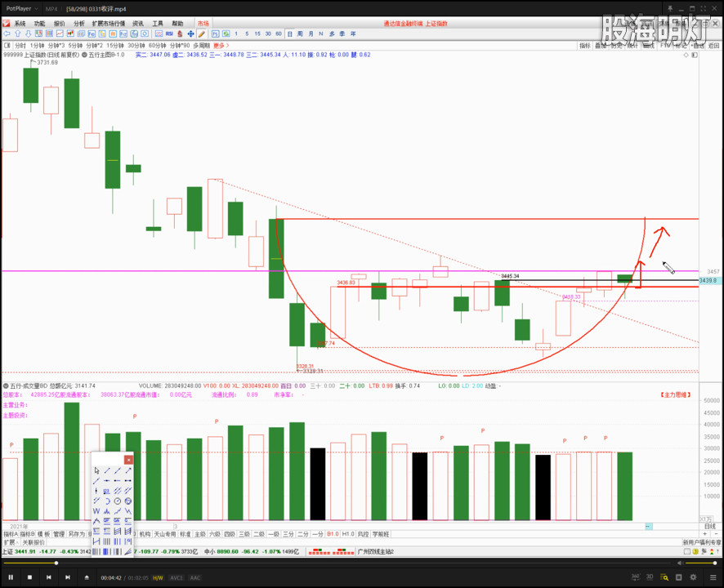Click the down arrow toolbar icon

click(28, 33)
